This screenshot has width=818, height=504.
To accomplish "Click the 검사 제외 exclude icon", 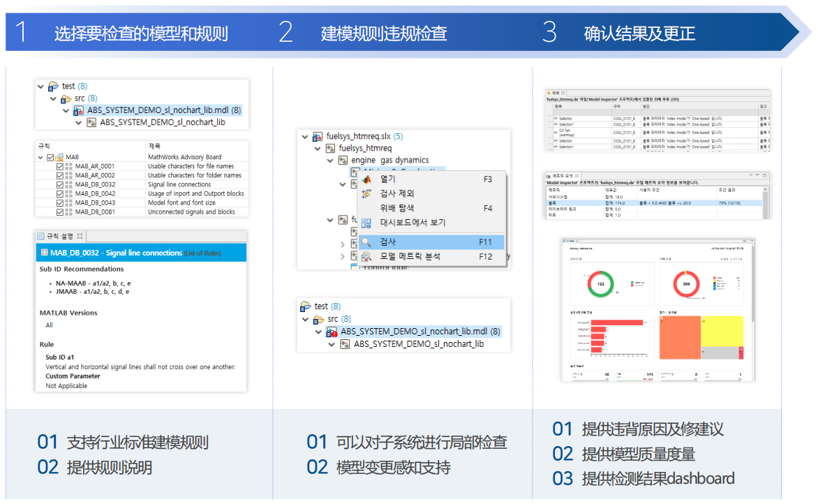I will click(x=366, y=193).
